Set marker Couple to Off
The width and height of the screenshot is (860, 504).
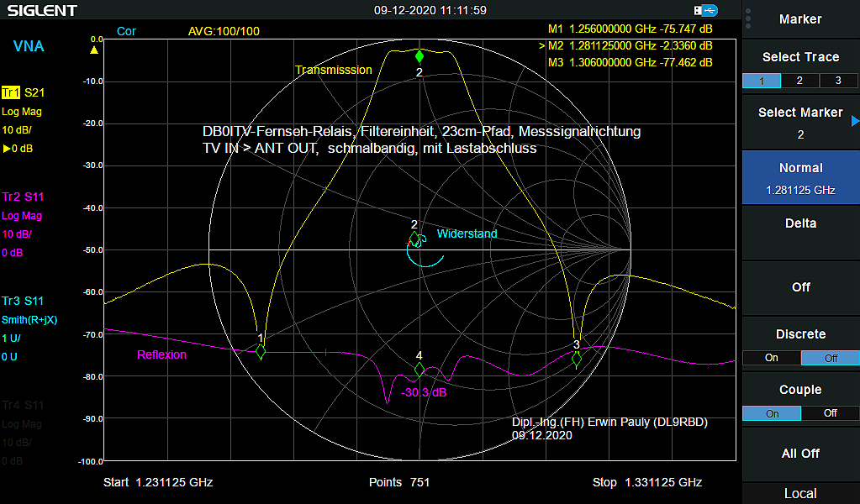pos(831,413)
